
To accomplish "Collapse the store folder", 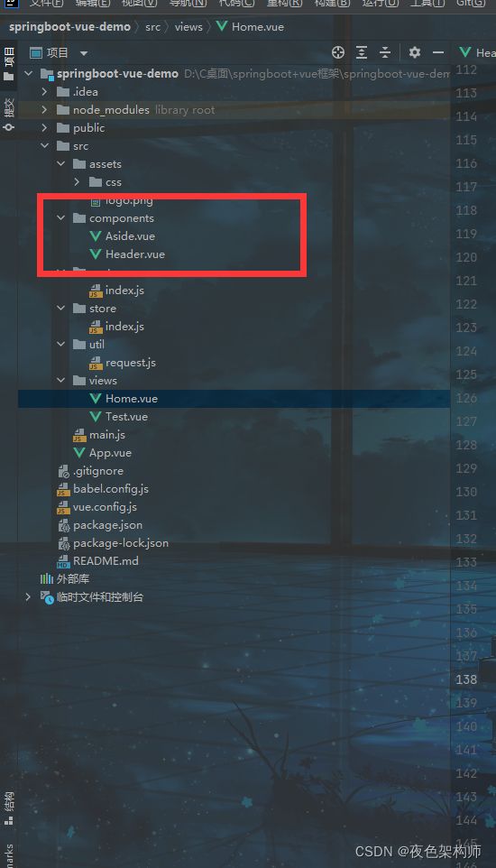I will pyautogui.click(x=61, y=309).
